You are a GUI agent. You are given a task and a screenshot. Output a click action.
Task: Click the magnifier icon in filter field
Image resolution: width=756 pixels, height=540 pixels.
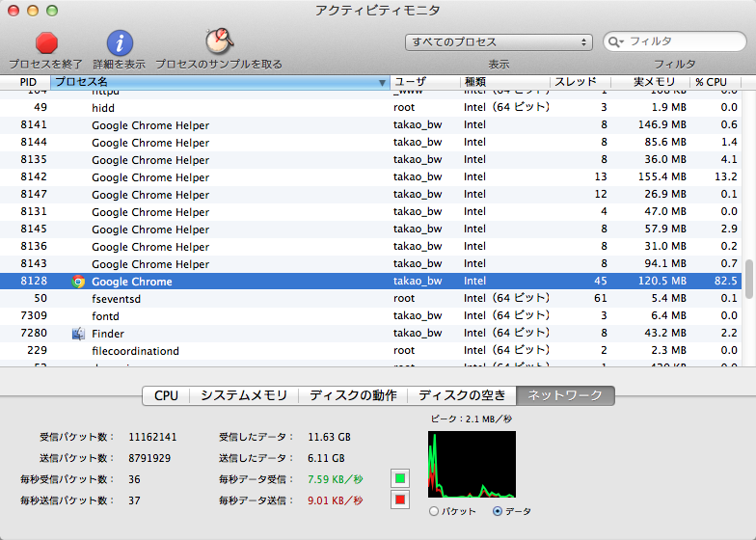[x=613, y=42]
